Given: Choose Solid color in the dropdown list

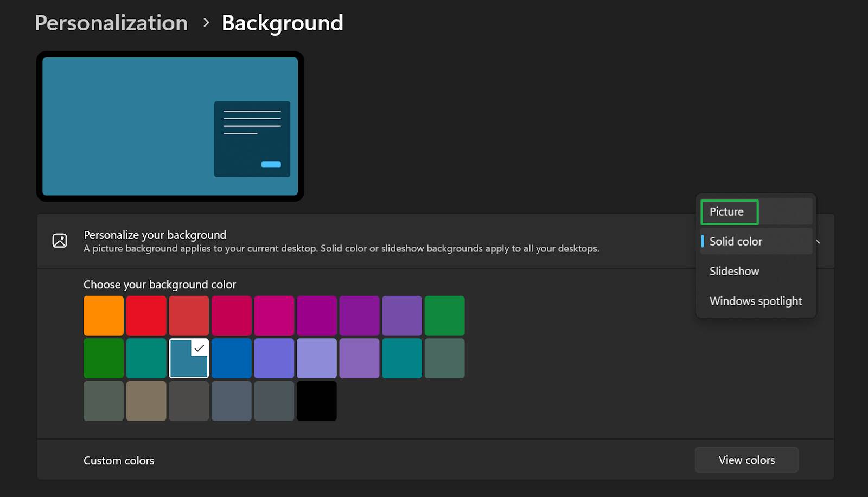Looking at the screenshot, I should click(736, 242).
